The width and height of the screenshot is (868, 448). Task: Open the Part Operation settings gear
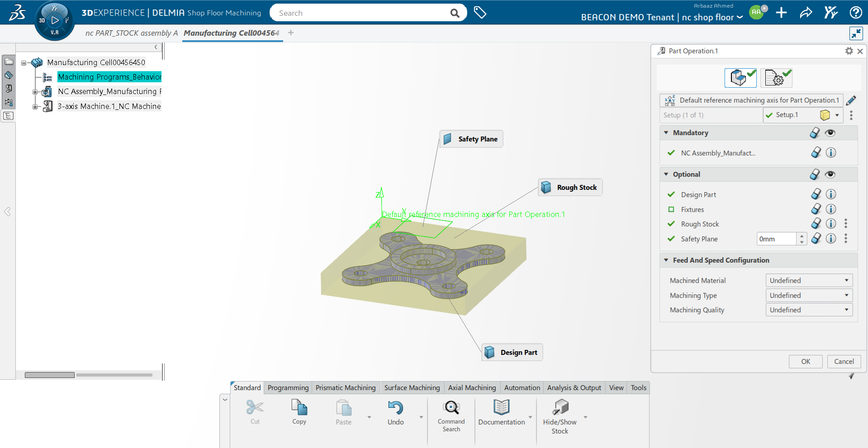[x=849, y=51]
